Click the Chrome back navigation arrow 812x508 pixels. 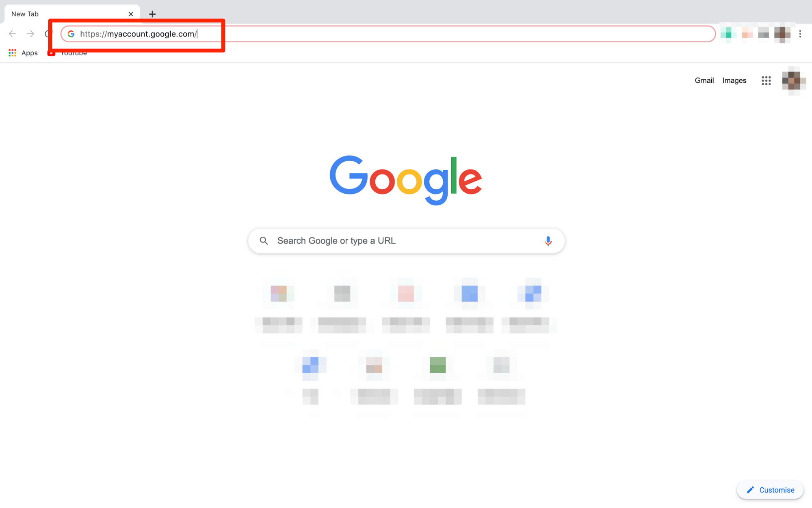point(12,33)
